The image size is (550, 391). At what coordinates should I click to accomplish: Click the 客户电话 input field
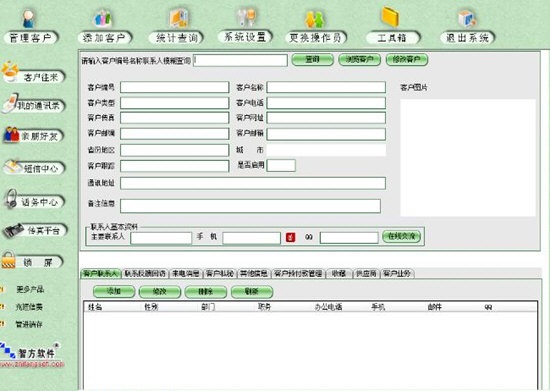pos(326,103)
